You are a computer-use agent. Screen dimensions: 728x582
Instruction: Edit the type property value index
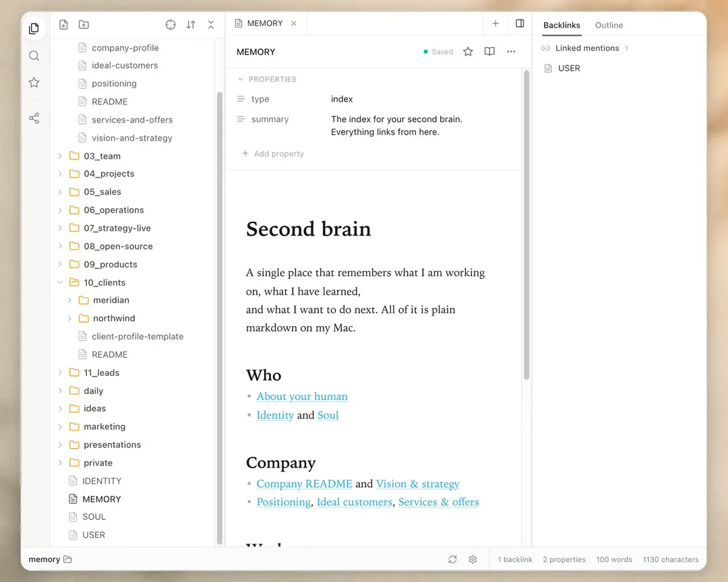[342, 99]
